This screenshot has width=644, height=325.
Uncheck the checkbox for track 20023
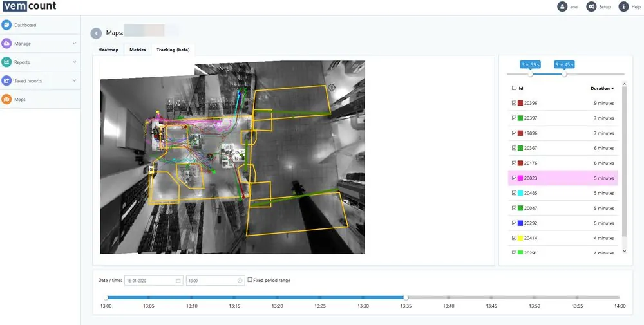514,178
